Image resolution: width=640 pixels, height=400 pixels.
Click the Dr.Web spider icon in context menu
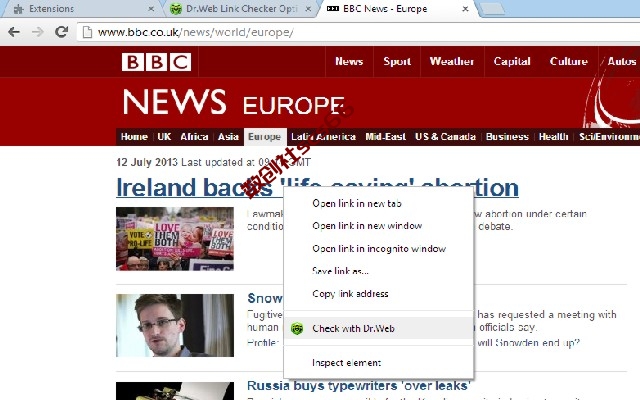(x=297, y=328)
